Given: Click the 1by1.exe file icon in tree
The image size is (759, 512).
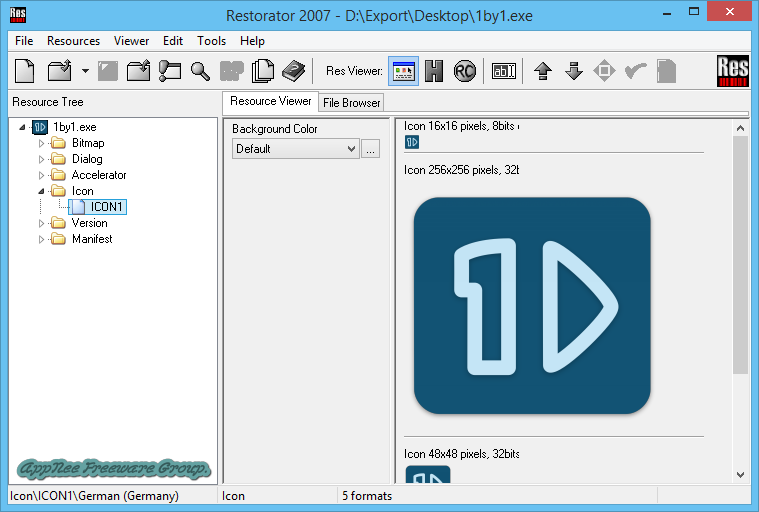Looking at the screenshot, I should (40, 127).
